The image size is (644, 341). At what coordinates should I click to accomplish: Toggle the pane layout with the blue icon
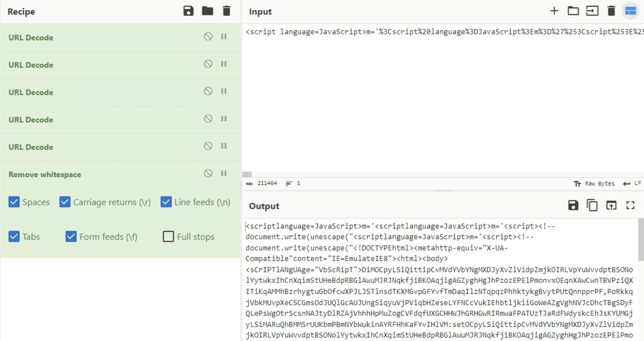(630, 11)
